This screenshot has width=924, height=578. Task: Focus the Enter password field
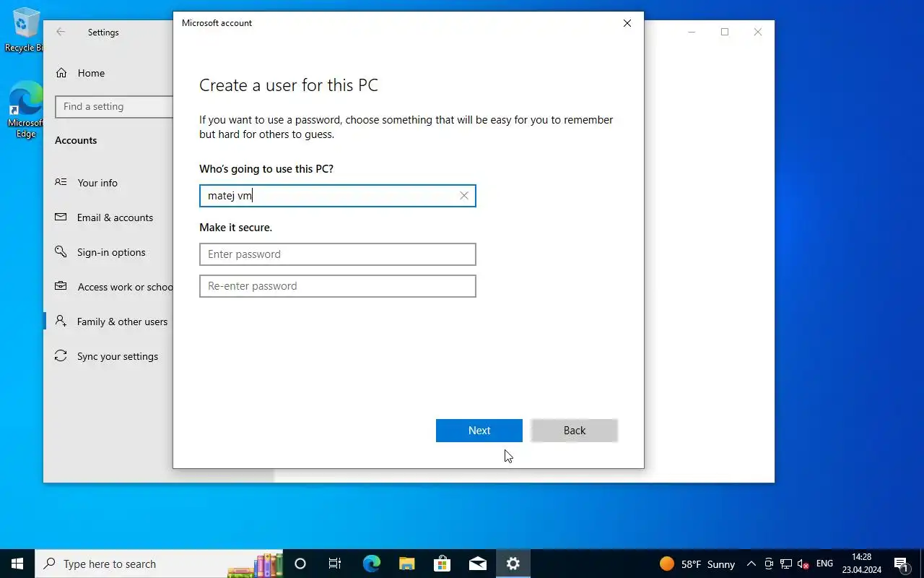[338, 254]
